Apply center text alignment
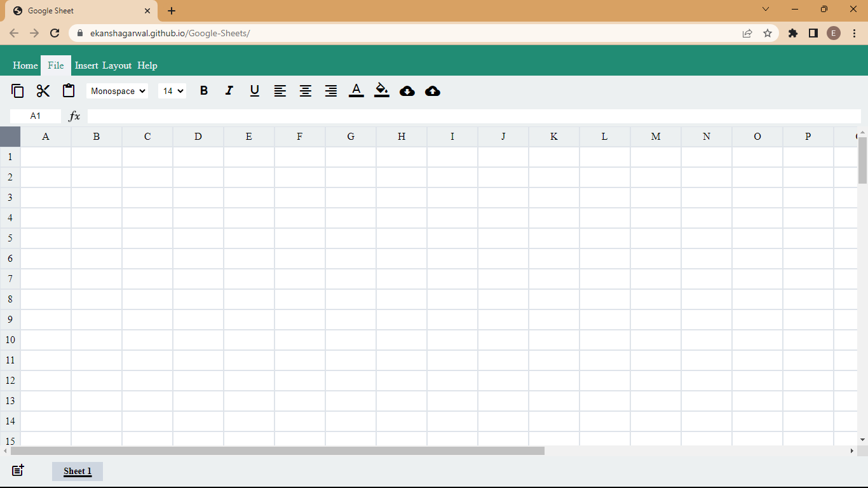This screenshot has width=868, height=488. [306, 91]
